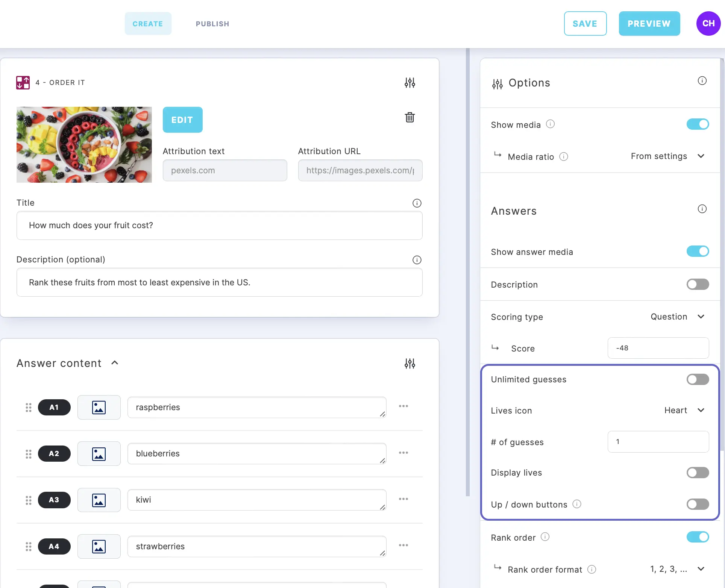The width and height of the screenshot is (725, 588).
Task: Click info icon next to Media ratio
Action: (564, 156)
